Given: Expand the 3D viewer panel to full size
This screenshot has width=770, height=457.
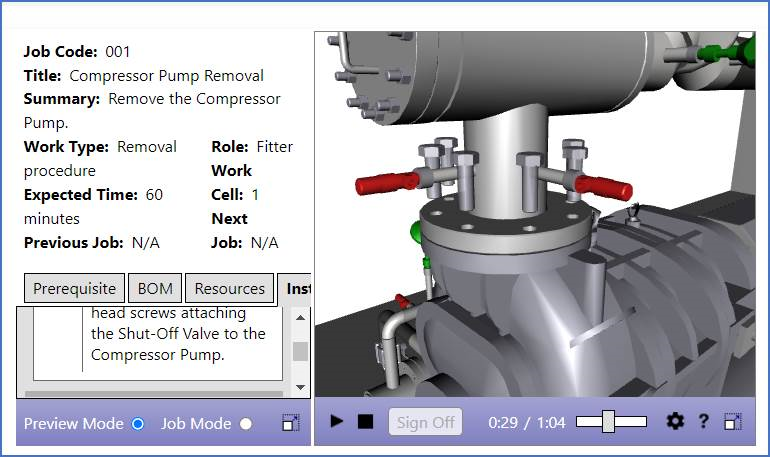Looking at the screenshot, I should click(733, 422).
